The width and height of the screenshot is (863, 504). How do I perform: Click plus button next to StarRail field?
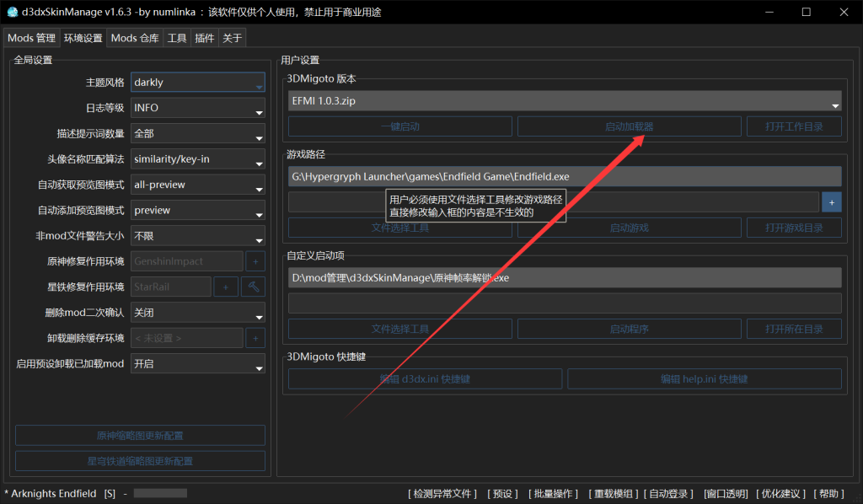(225, 287)
